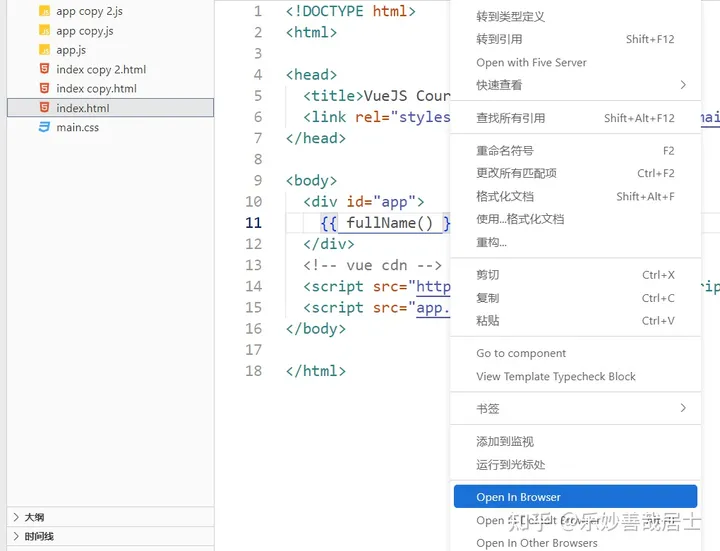Click the HTML5 icon of index copy 2.html
Screen dimensions: 720x551
[45, 69]
